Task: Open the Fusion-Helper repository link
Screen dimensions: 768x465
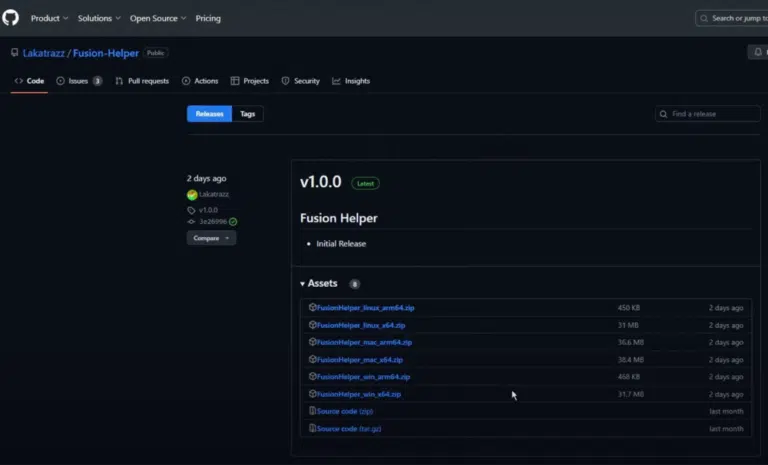Action: click(106, 53)
